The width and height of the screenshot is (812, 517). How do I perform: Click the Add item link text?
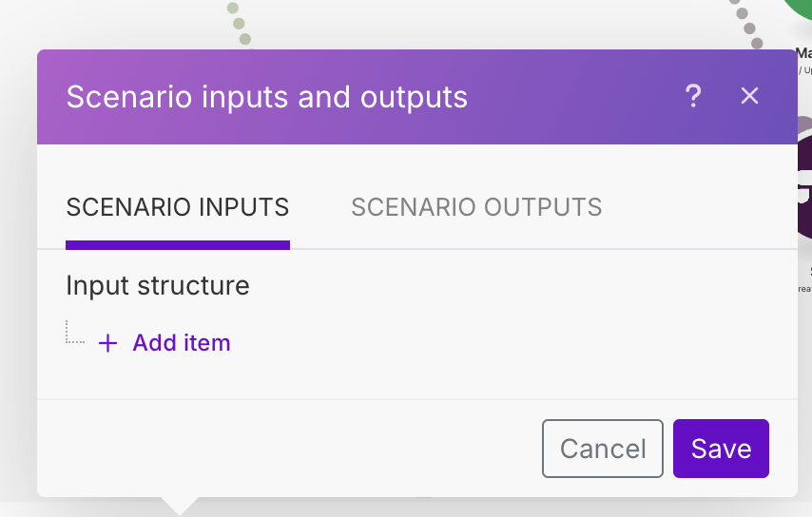pyautogui.click(x=182, y=343)
